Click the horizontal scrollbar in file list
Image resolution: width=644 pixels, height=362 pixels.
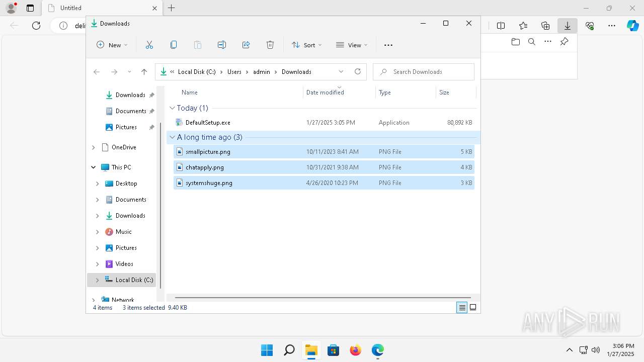(x=323, y=298)
